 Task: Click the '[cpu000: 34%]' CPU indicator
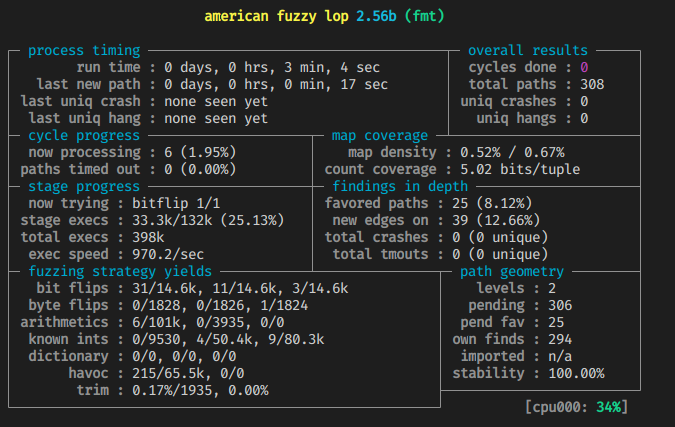tap(576, 407)
